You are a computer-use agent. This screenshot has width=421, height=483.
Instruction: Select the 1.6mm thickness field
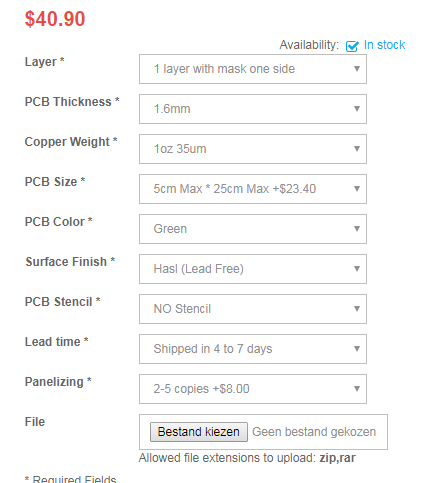coord(253,109)
